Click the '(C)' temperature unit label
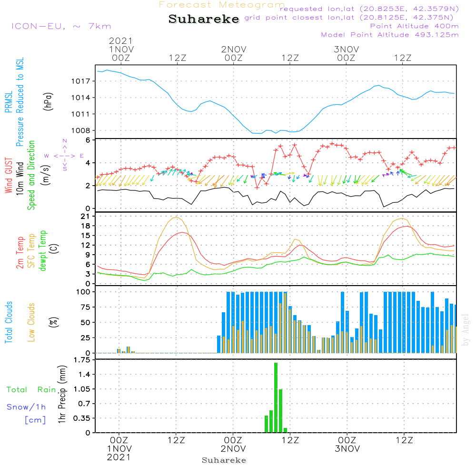The height and width of the screenshot is (476, 476). pos(54,248)
